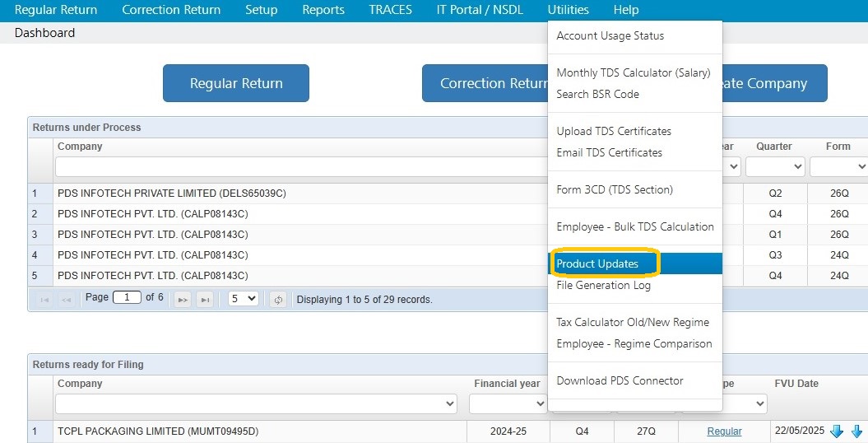868x443 pixels.
Task: Click Company filter box in Returns under Process
Action: (302, 166)
